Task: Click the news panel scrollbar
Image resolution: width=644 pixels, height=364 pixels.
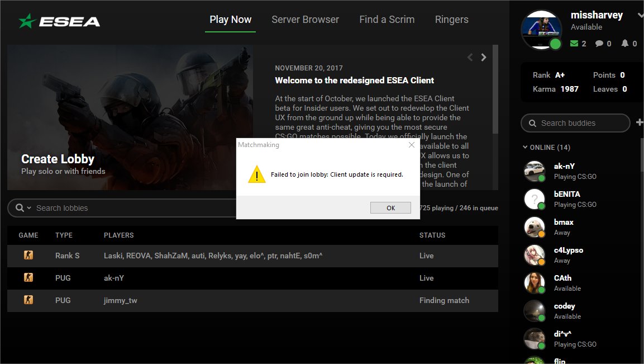Action: (495, 89)
